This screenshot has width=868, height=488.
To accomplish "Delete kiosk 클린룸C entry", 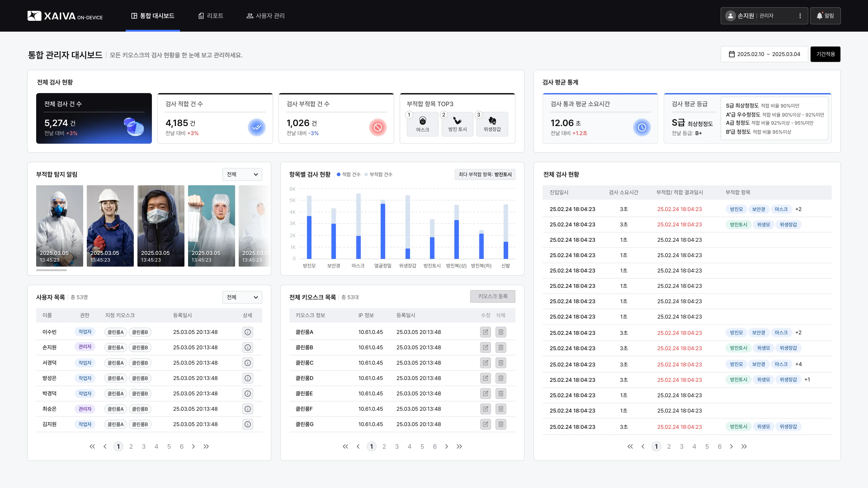I will [x=501, y=363].
